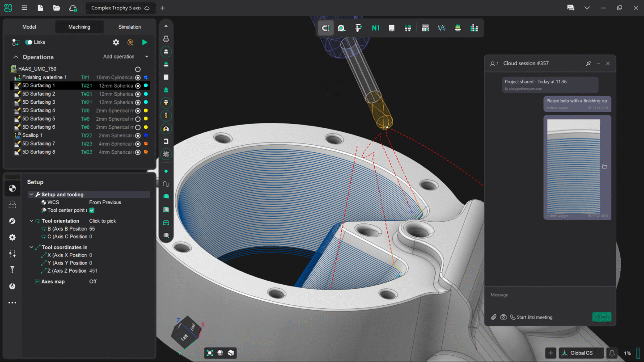Click the waveform analysis icon
644x362 pixels.
[441, 28]
